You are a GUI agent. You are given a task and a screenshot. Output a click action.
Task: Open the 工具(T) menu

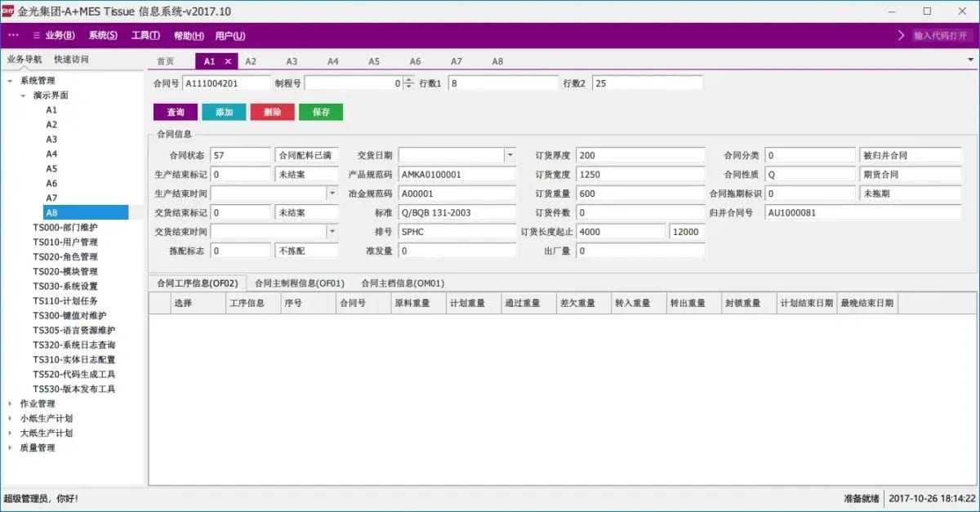[145, 35]
